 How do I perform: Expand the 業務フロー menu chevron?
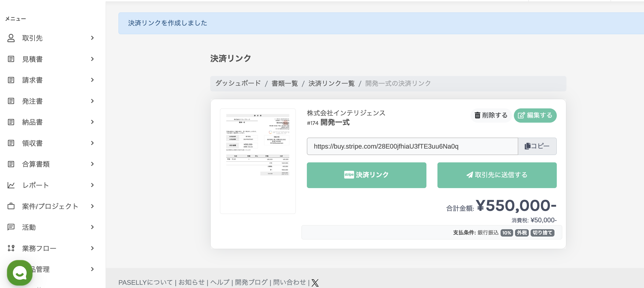tap(92, 248)
